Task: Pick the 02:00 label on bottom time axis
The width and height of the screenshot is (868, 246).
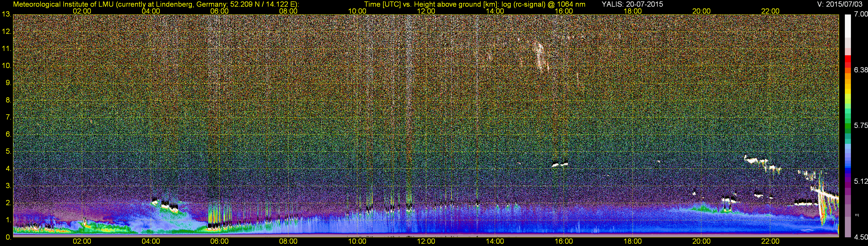Action: (x=82, y=241)
